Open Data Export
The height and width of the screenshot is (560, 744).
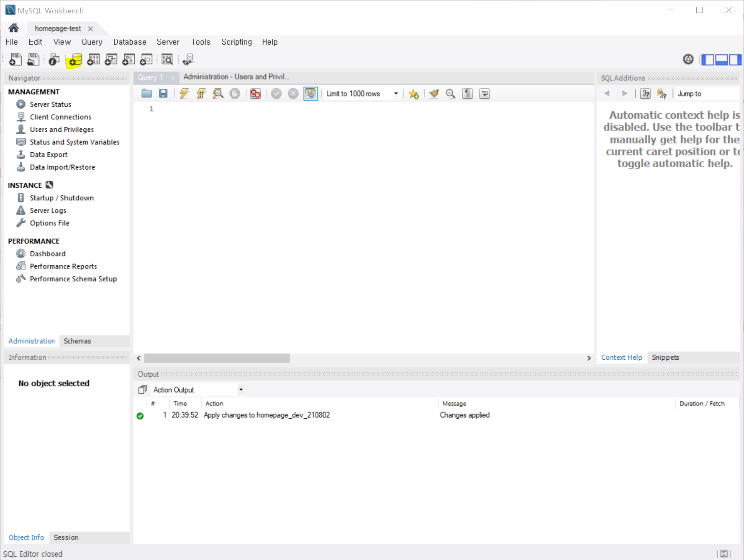pyautogui.click(x=49, y=154)
